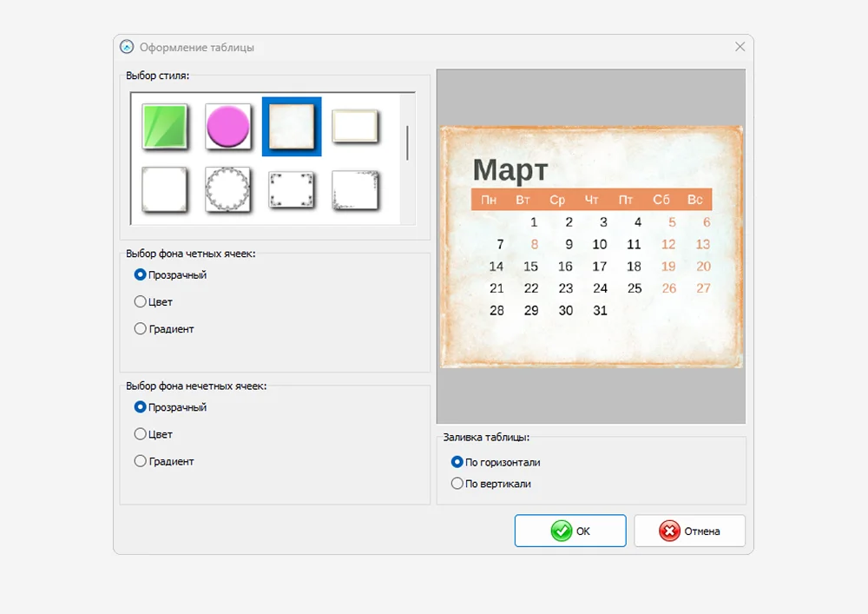Select the plain white square style
868x614 pixels.
pyautogui.click(x=165, y=189)
